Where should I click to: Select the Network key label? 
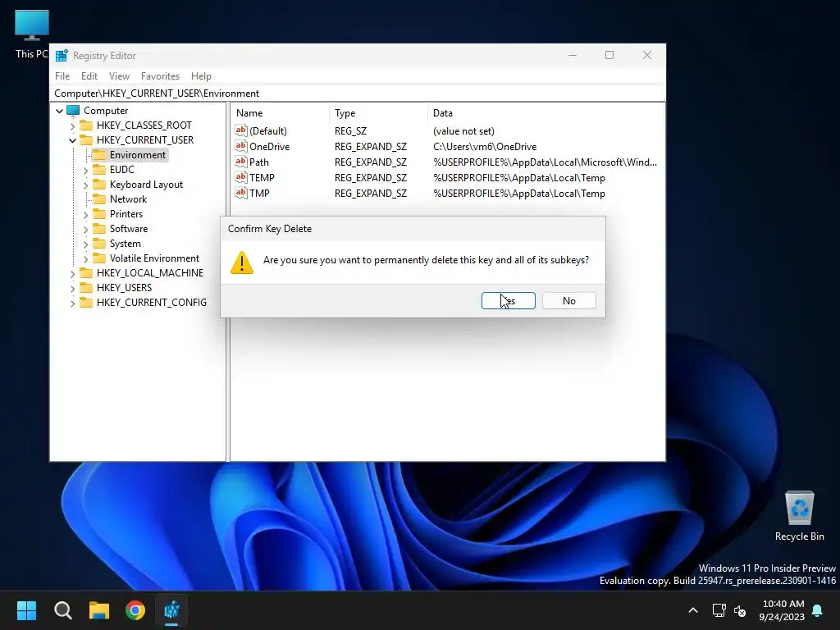point(128,199)
